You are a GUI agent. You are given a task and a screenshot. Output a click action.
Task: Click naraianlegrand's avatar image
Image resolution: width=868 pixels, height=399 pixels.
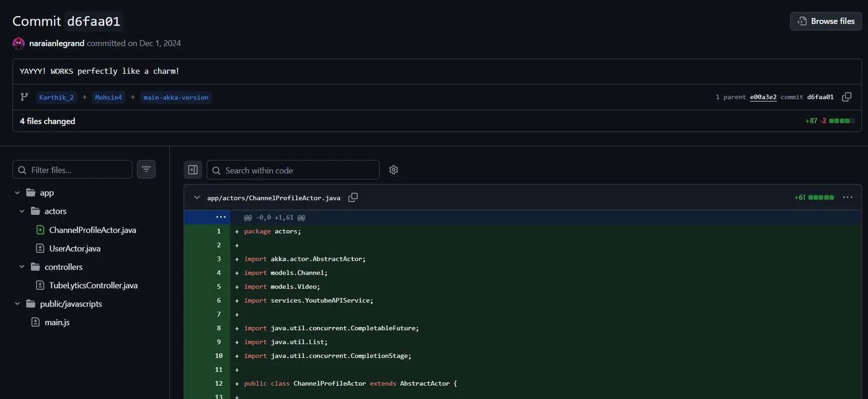(19, 43)
